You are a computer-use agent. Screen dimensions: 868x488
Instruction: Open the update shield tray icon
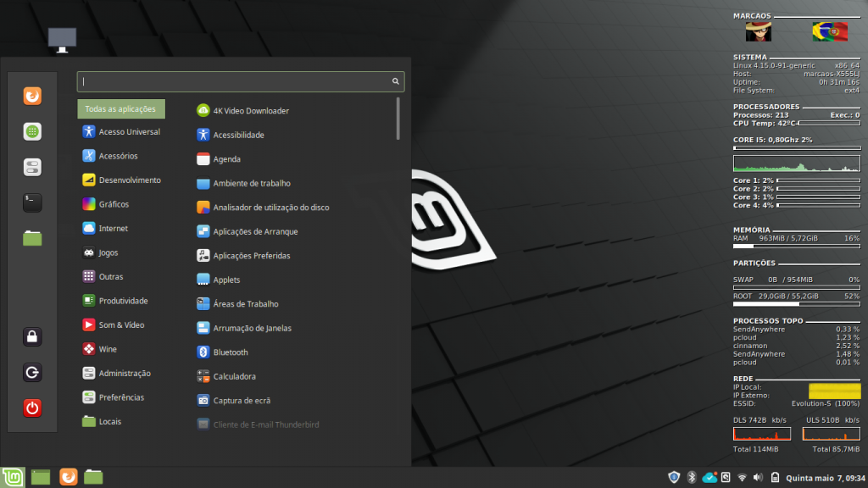674,478
